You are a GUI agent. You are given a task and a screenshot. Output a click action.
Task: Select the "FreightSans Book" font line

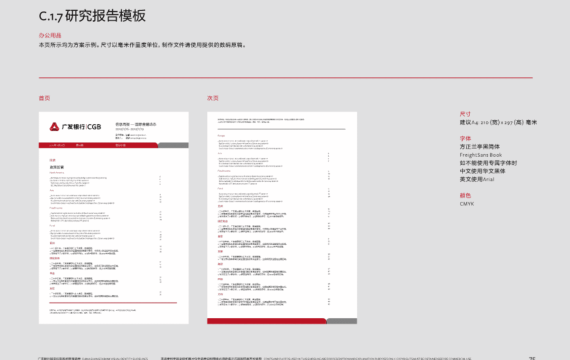point(481,155)
